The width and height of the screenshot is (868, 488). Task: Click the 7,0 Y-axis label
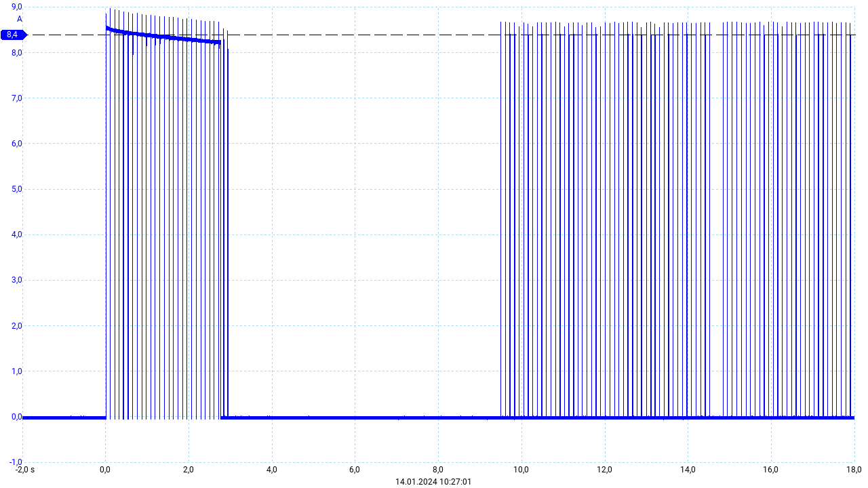17,98
